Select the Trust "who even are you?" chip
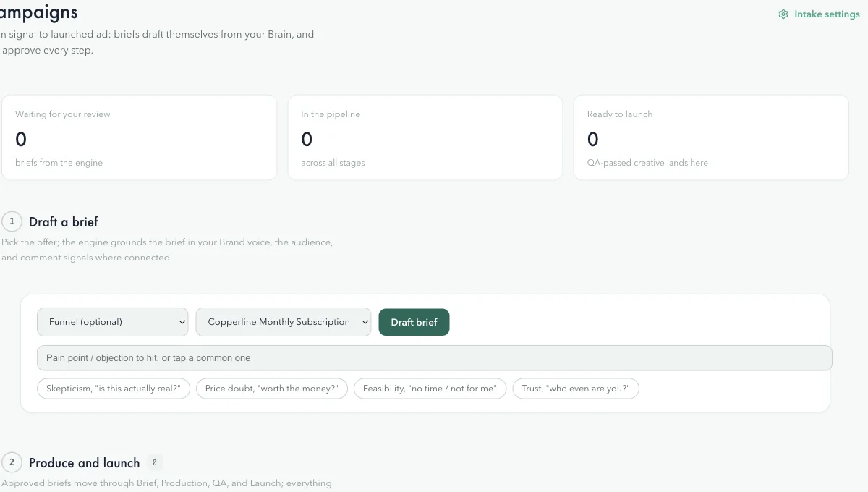 click(576, 389)
